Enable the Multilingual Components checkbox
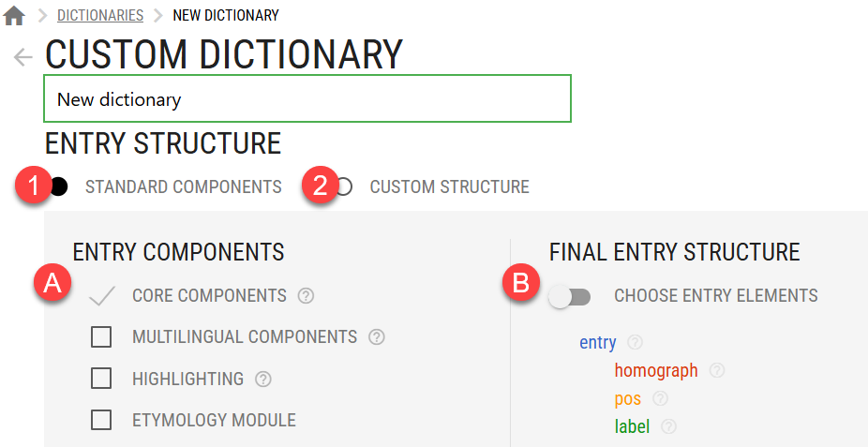 100,337
